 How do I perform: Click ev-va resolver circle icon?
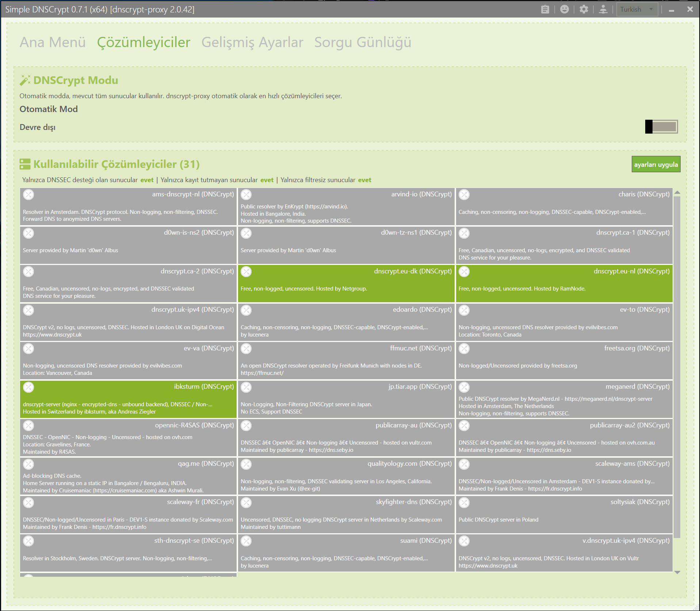[28, 349]
